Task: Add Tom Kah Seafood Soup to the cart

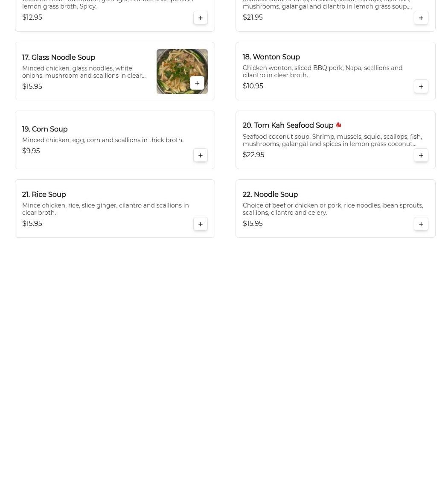Action: coord(421,155)
